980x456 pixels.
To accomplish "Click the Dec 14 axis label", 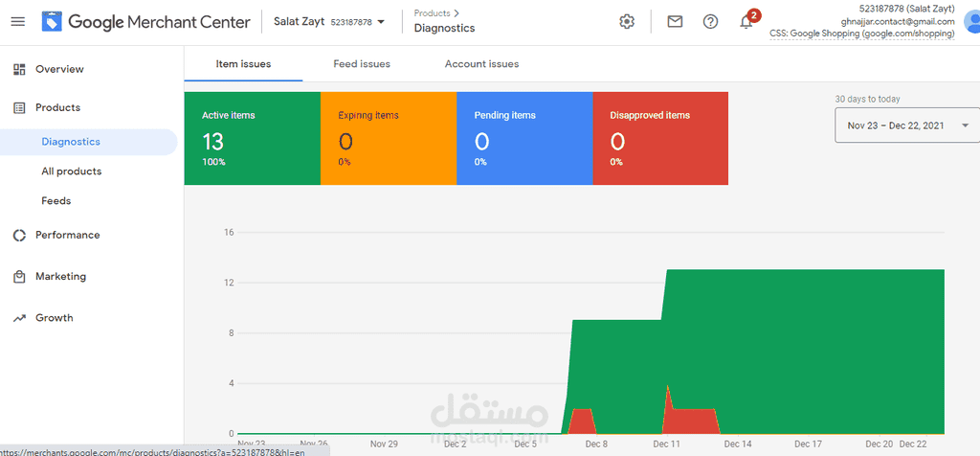I will click(738, 445).
